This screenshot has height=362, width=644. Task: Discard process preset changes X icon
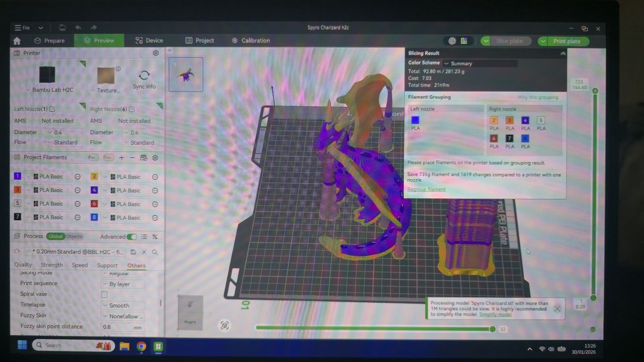pos(144,252)
